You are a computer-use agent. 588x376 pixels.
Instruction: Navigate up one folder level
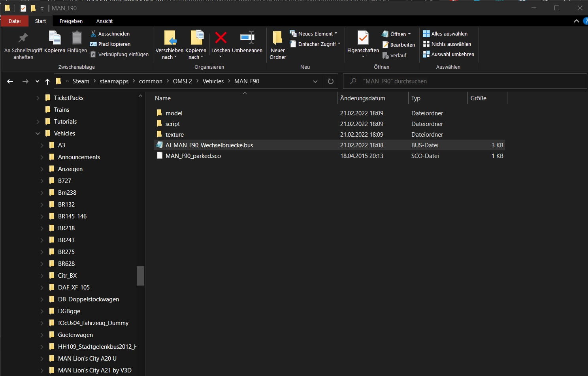(47, 81)
